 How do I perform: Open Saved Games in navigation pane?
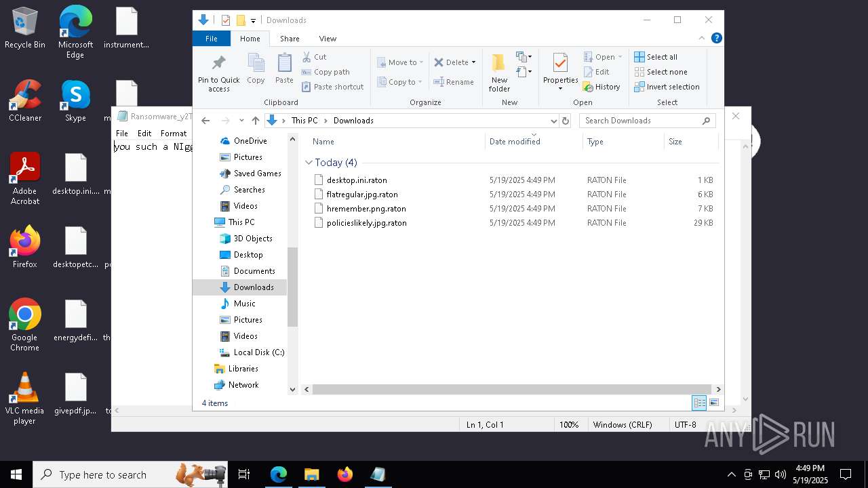click(x=257, y=174)
